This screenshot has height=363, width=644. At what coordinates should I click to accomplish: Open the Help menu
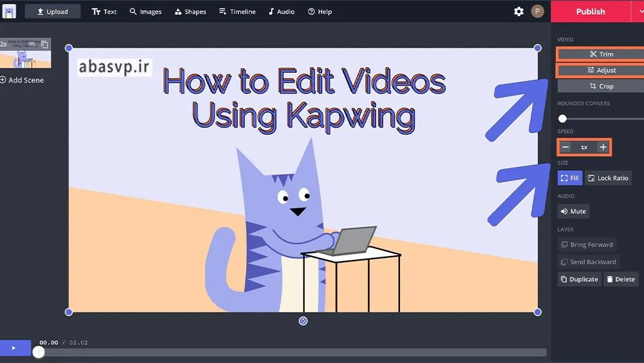[x=320, y=12]
